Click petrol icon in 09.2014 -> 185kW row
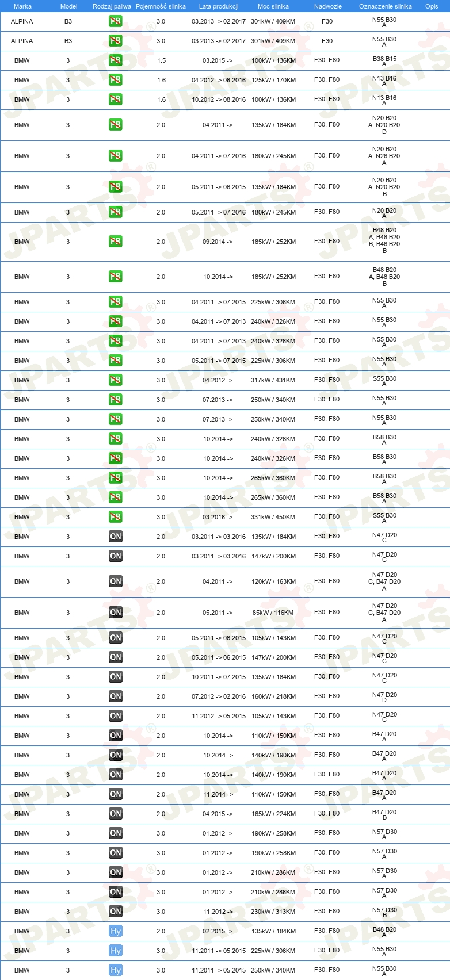This screenshot has height=980, width=450. (116, 242)
